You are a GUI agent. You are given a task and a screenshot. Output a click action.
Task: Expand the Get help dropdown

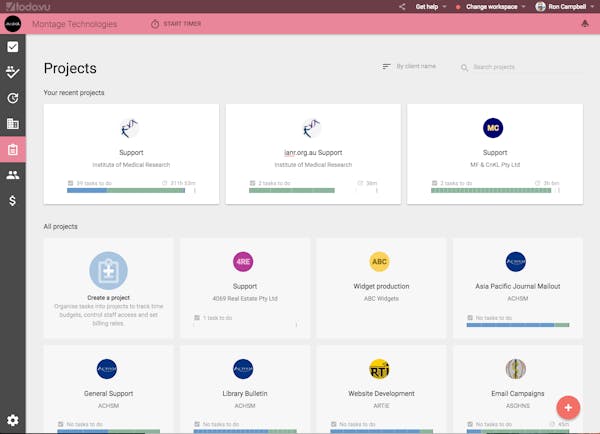click(x=431, y=7)
